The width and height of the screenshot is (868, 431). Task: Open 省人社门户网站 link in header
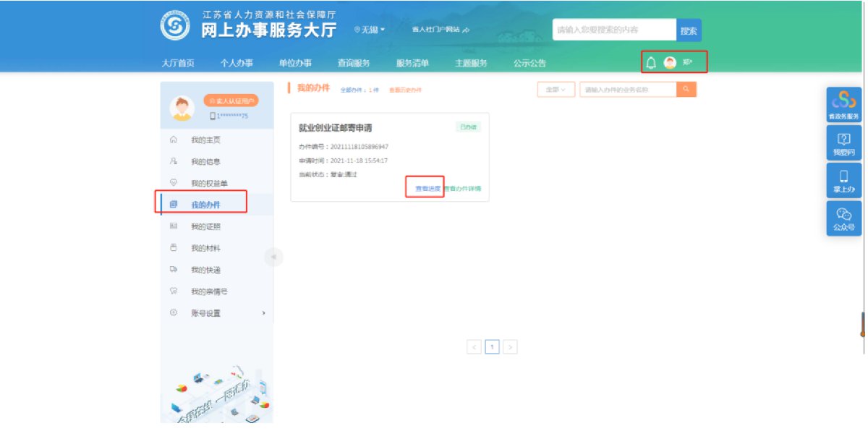pyautogui.click(x=441, y=30)
